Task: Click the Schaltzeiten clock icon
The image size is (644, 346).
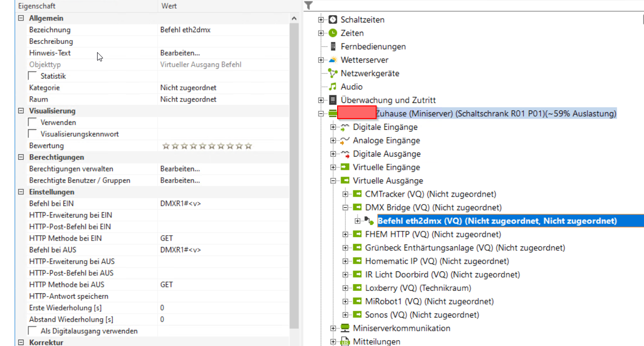Action: [333, 20]
